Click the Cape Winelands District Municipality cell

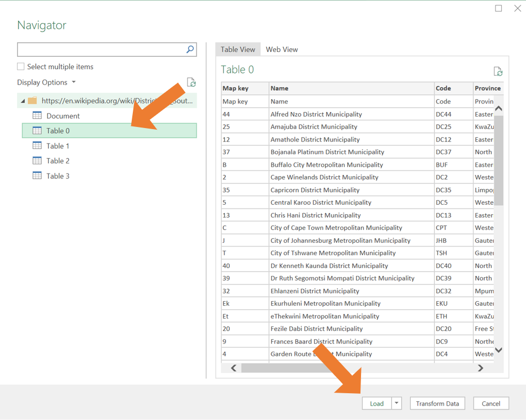pyautogui.click(x=351, y=177)
